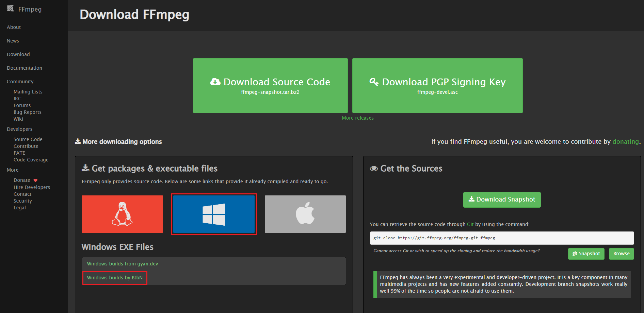Click the git Snapshot button
Screen dimensions: 644x313
pyautogui.click(x=586, y=254)
